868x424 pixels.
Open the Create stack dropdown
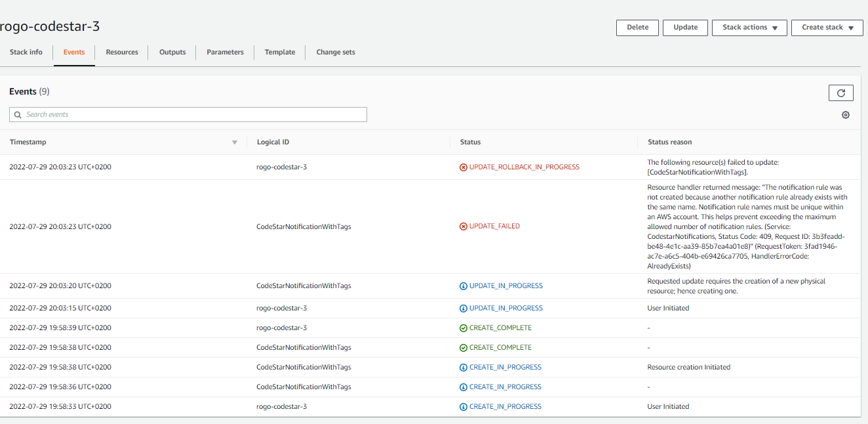pos(826,28)
